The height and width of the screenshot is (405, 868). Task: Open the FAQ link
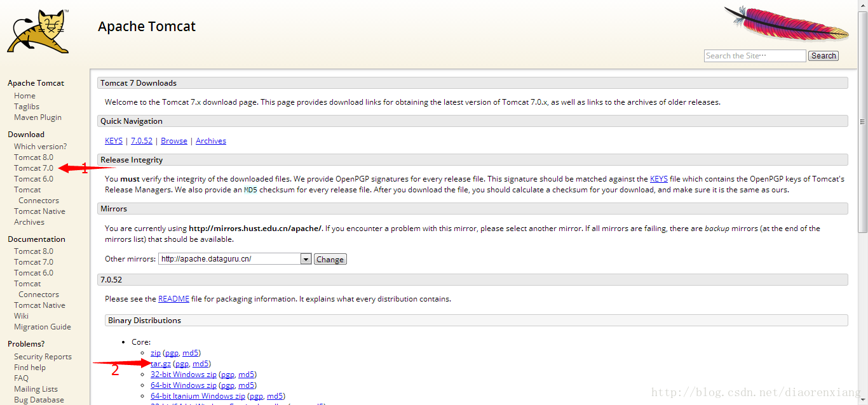tap(21, 378)
